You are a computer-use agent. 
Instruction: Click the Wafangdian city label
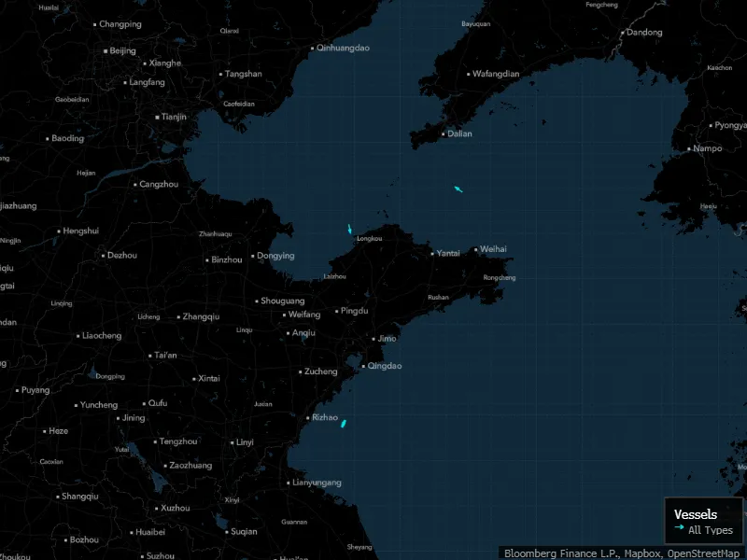[x=496, y=74]
